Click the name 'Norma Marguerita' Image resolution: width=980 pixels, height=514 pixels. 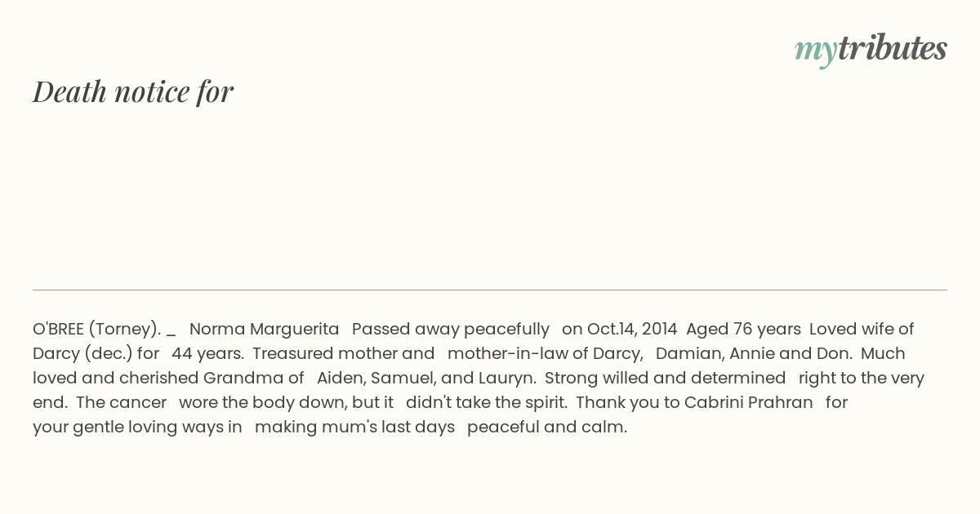coord(264,330)
